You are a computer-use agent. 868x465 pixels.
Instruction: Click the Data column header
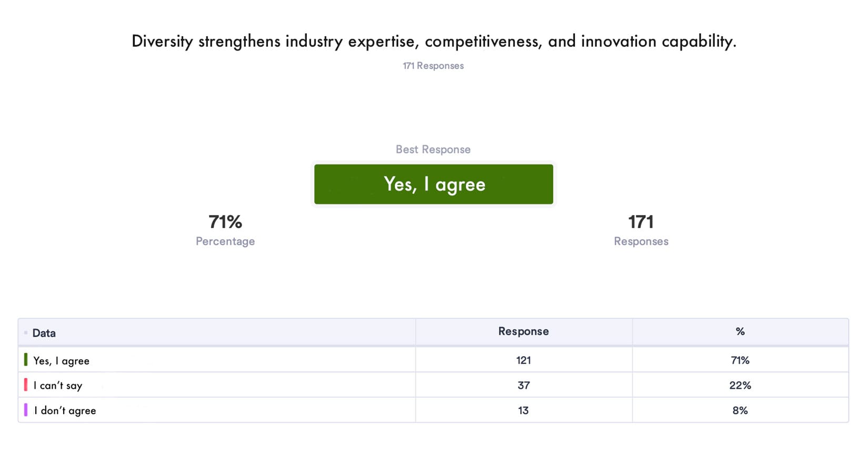coord(44,333)
